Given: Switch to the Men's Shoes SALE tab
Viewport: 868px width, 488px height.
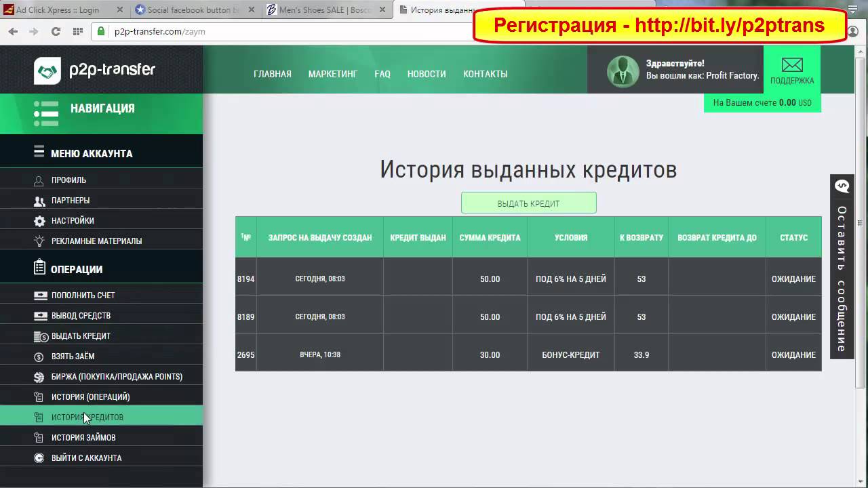Looking at the screenshot, I should 324,10.
